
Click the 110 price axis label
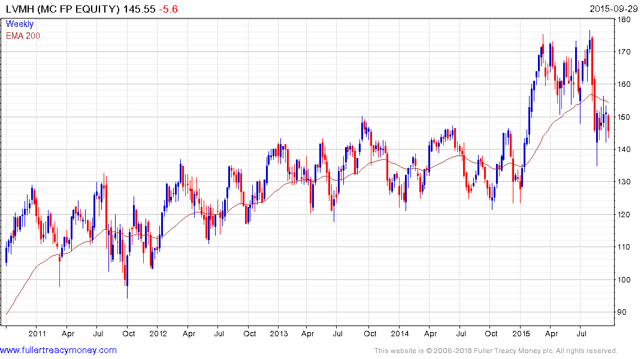624,247
